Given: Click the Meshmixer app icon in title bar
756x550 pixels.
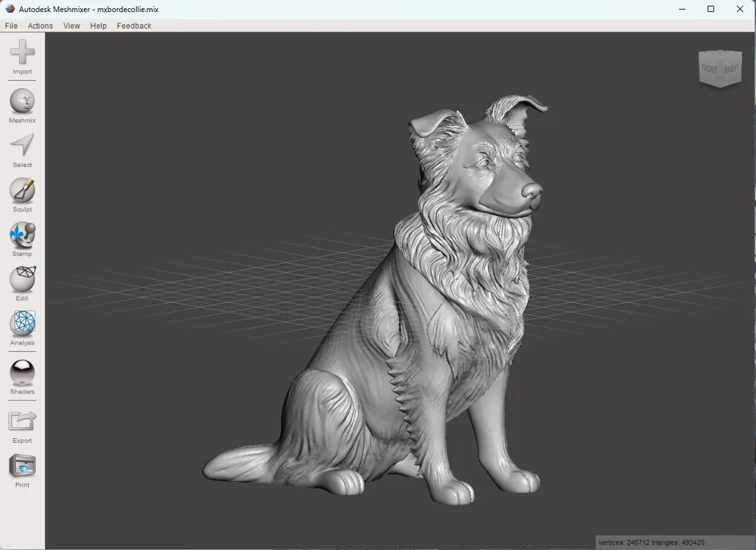Looking at the screenshot, I should coord(10,8).
